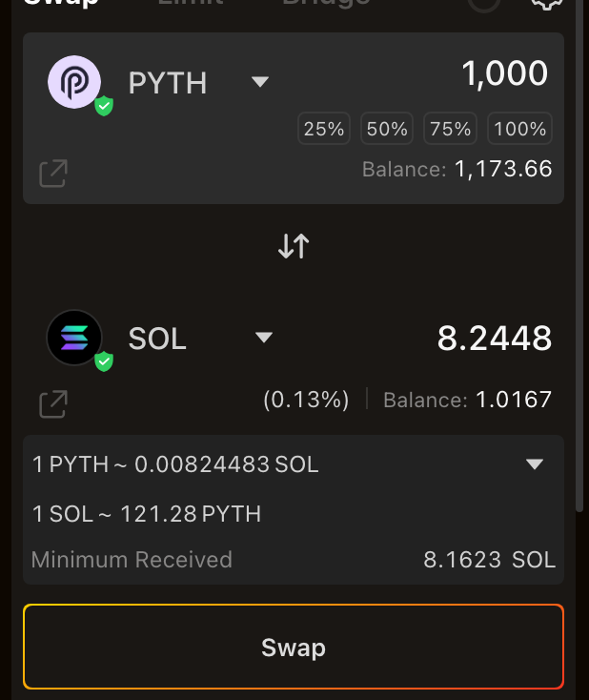Flip swap direction with the arrows icon
Image resolution: width=589 pixels, height=700 pixels.
294,246
